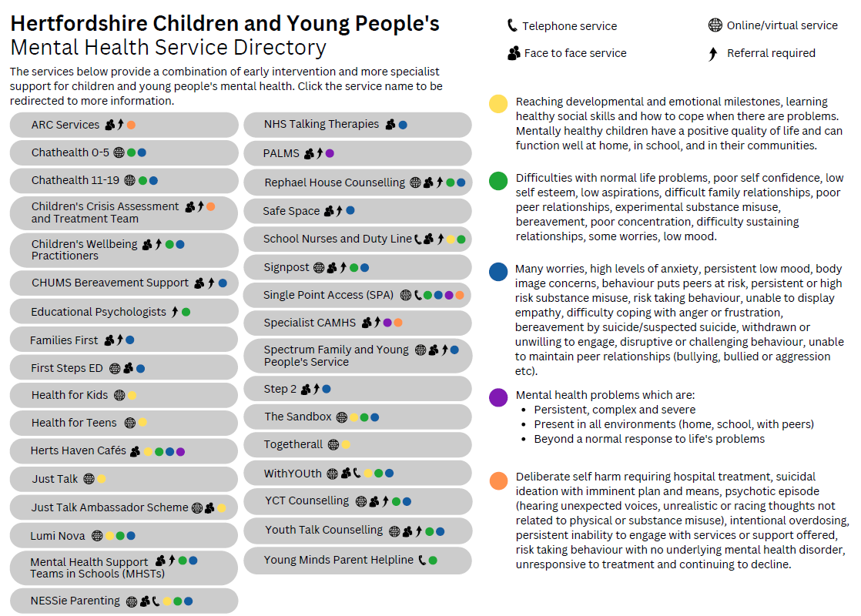861x616 pixels.
Task: Open the Kooth-like WithYOUth service link
Action: [x=293, y=474]
